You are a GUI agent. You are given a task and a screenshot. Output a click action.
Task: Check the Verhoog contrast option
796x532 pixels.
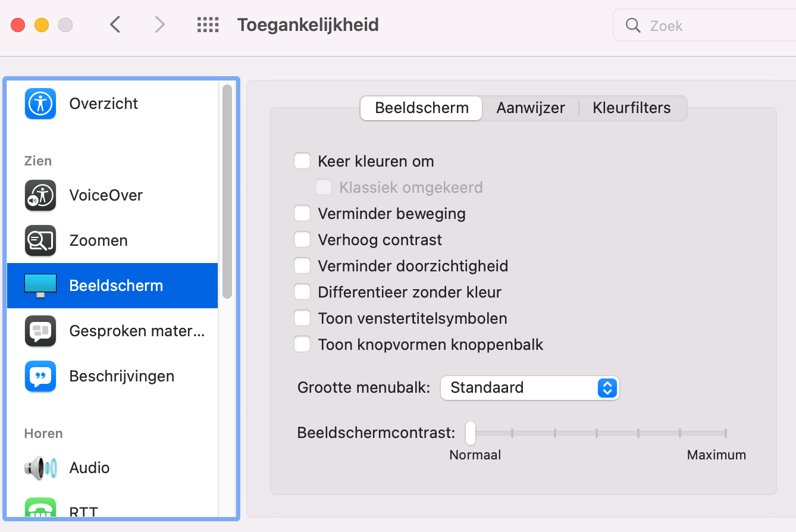click(303, 240)
